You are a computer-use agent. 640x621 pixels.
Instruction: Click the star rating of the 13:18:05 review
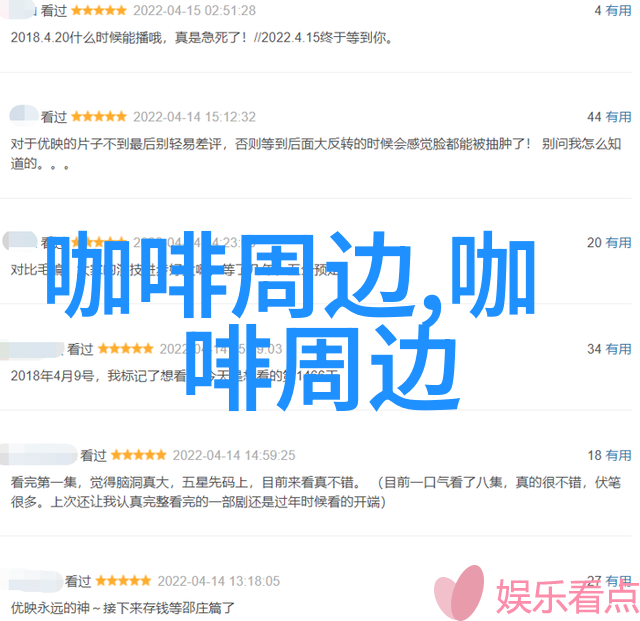[x=123, y=581]
